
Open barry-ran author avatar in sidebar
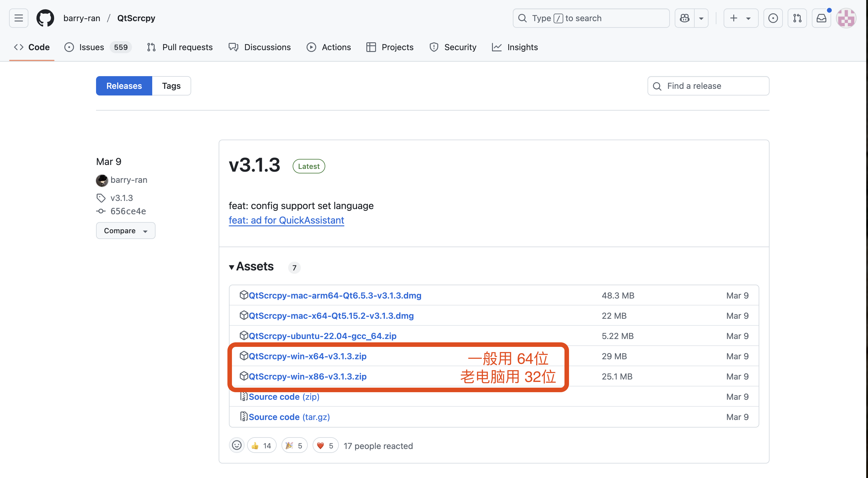pos(102,180)
